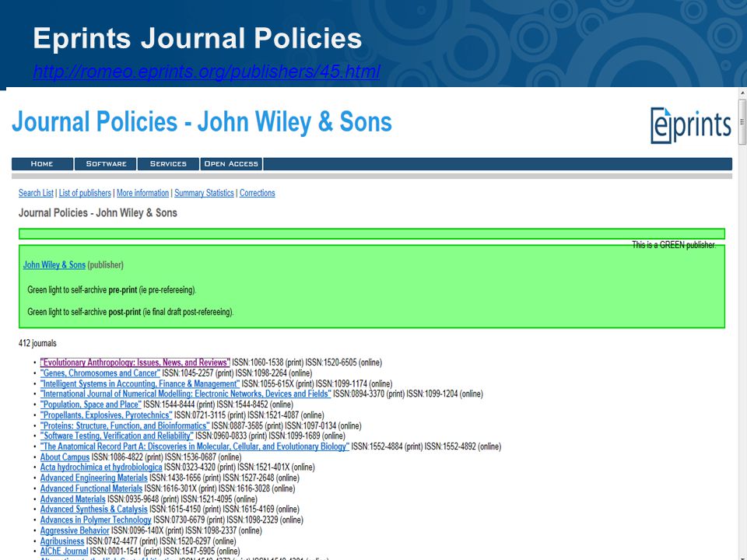The image size is (747, 560).
Task: Open About Campus journal link
Action: (65, 457)
